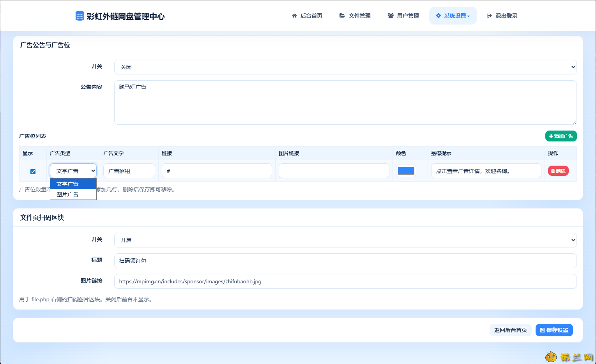Click the 文件页扫码区块 section heading
Screen dimensions: 596x364
pyautogui.click(x=42, y=217)
